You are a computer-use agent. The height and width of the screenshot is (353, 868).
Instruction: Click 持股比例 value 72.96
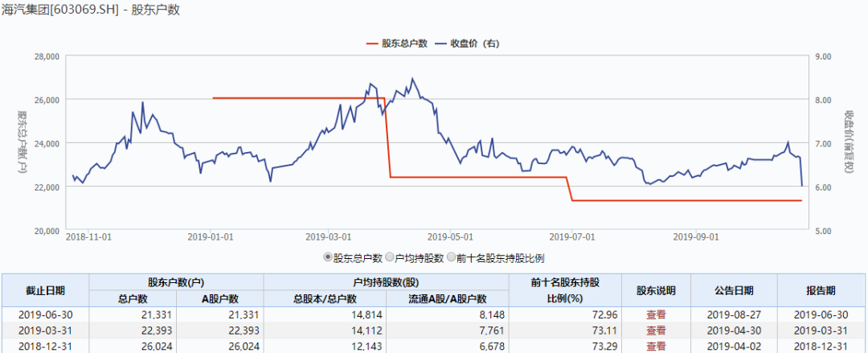pyautogui.click(x=606, y=314)
